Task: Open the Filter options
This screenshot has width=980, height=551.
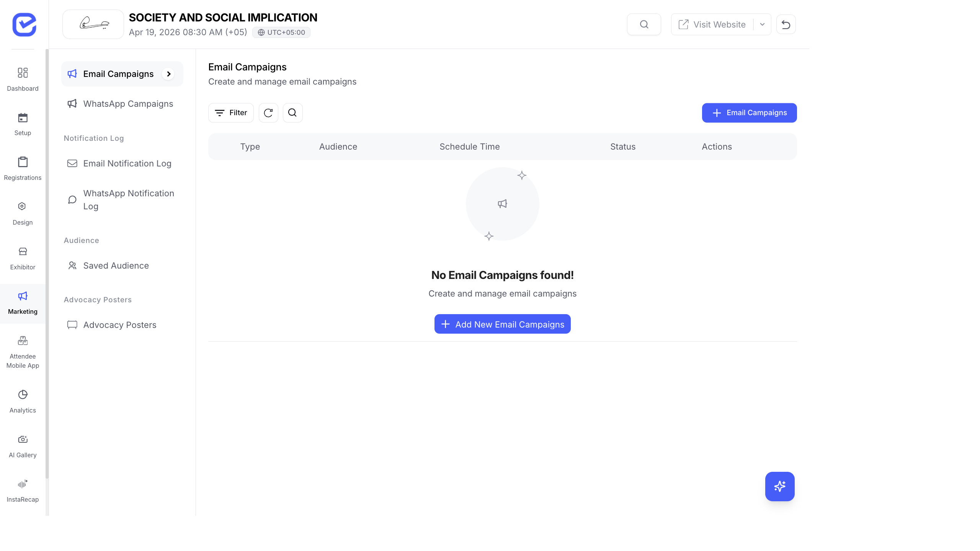Action: click(231, 113)
